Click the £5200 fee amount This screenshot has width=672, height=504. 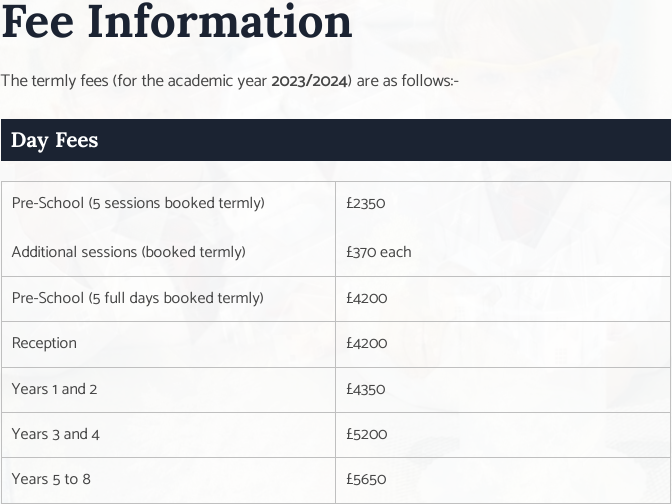coord(366,434)
